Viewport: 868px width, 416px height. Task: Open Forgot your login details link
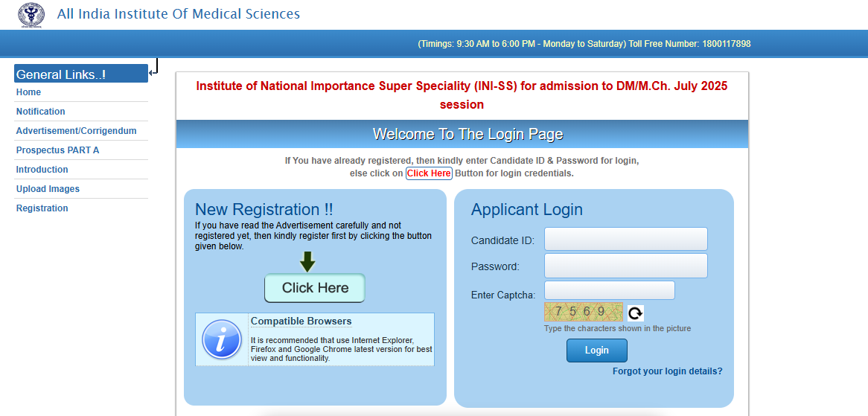click(x=667, y=371)
